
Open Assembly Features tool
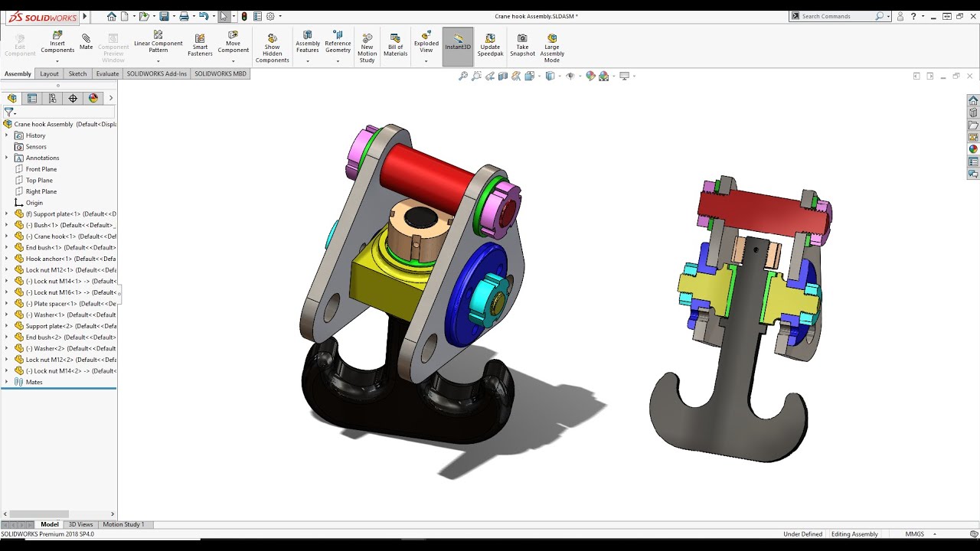click(x=308, y=42)
